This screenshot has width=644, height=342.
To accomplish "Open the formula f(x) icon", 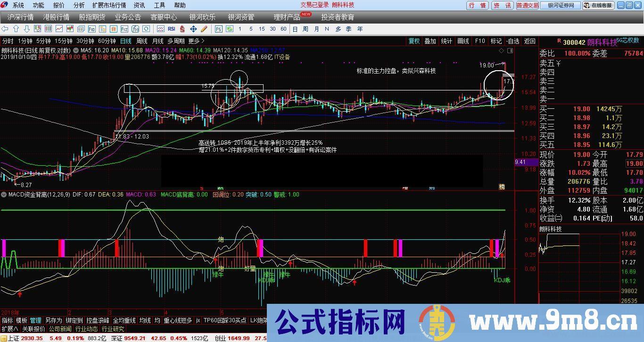I will [x=135, y=29].
